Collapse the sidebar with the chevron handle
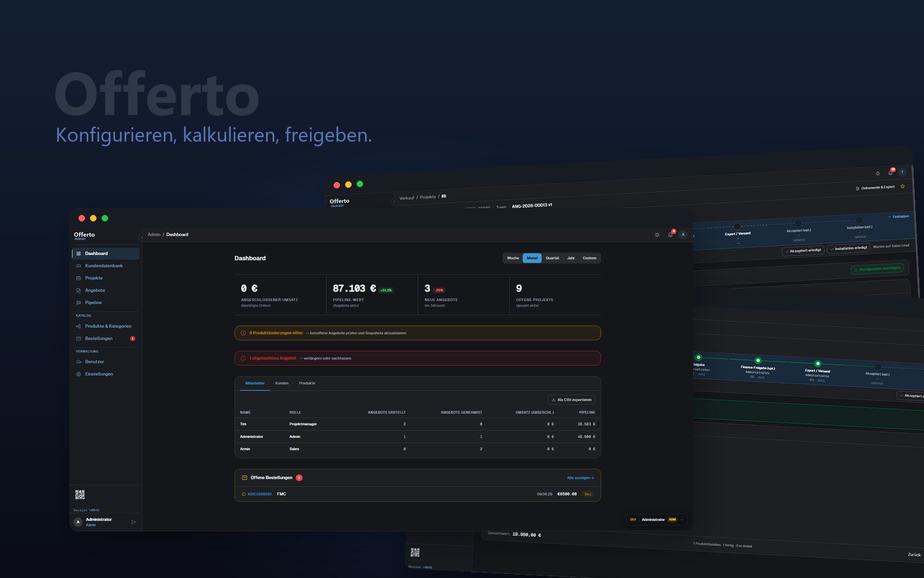The height and width of the screenshot is (578, 924). pos(141,237)
